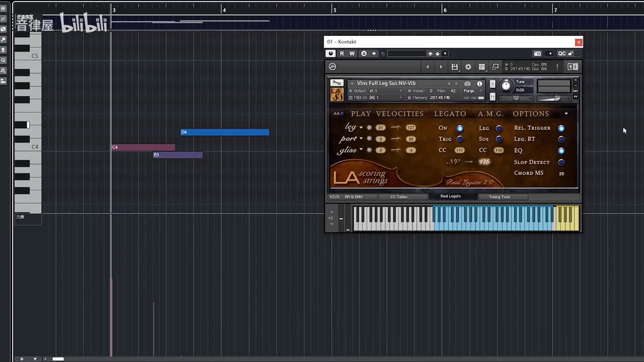Click the minimize rack view icon
The height and width of the screenshot is (362, 644).
[x=496, y=67]
